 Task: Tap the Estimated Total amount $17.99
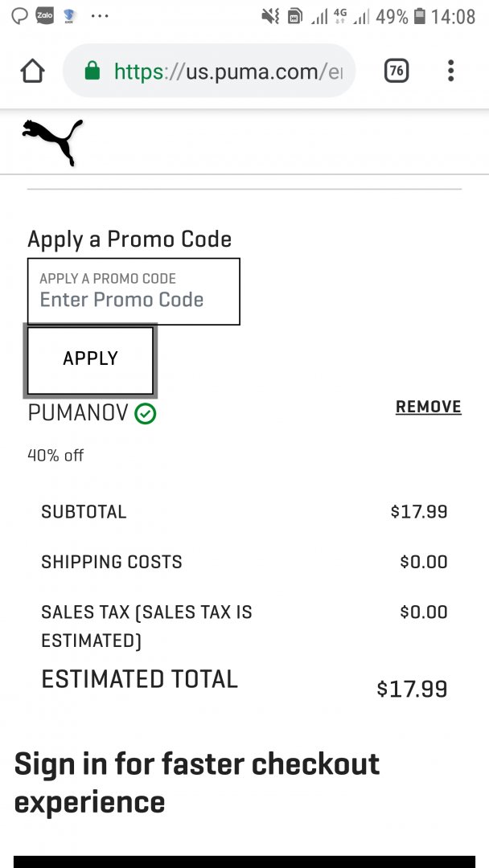coord(412,689)
